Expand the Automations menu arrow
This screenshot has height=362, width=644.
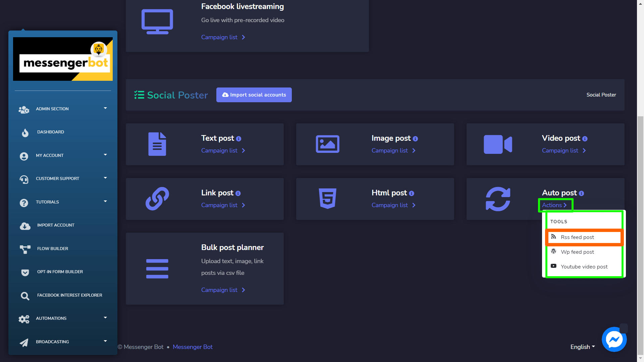105,317
